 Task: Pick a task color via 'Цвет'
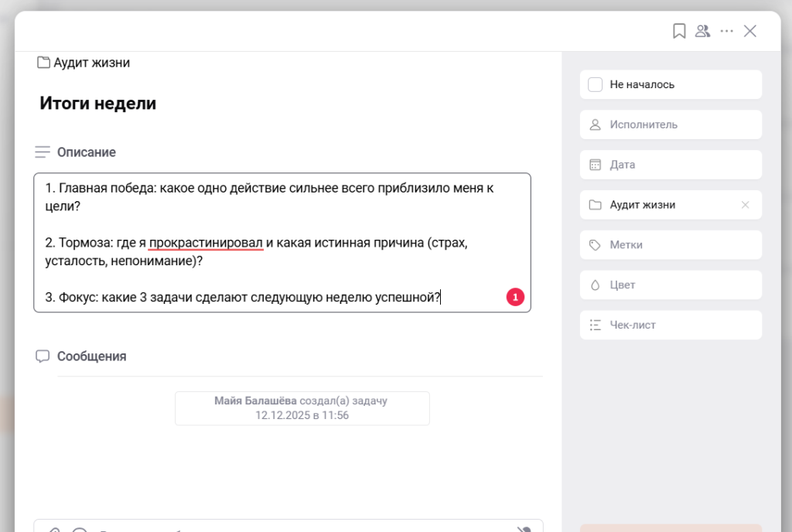coord(671,285)
